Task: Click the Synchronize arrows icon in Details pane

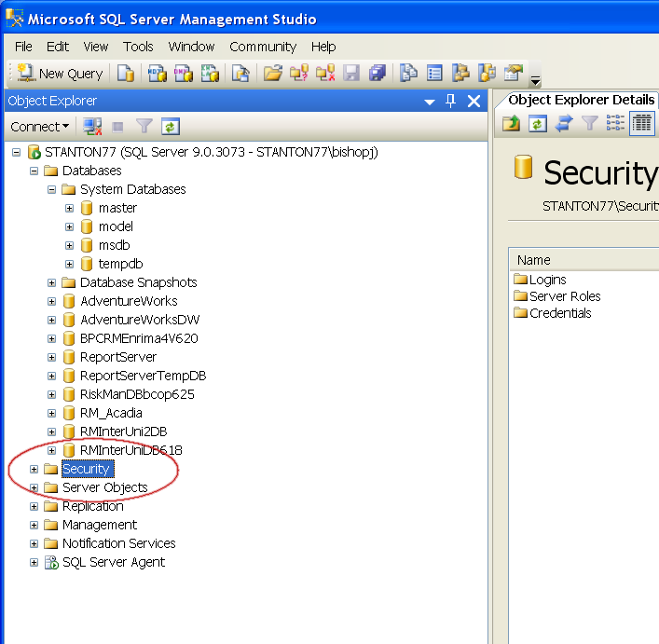Action: click(564, 124)
